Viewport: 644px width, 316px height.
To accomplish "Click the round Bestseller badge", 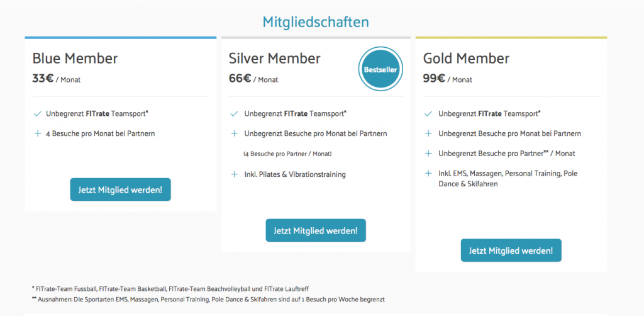I will click(380, 70).
